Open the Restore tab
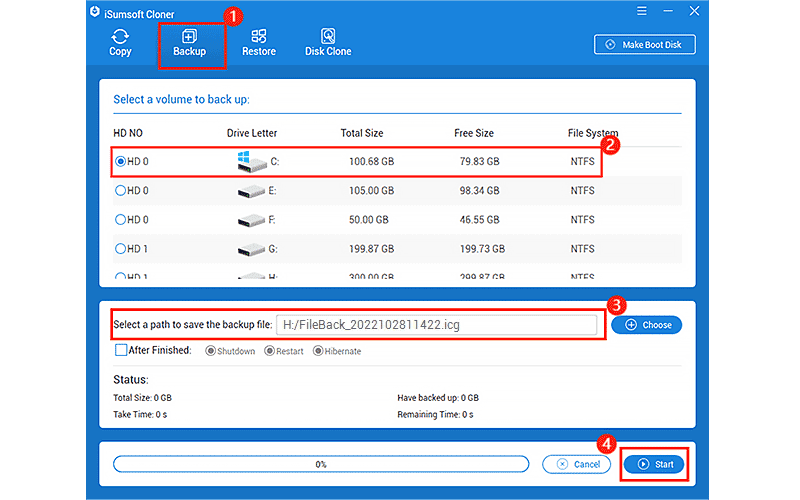 [x=259, y=42]
